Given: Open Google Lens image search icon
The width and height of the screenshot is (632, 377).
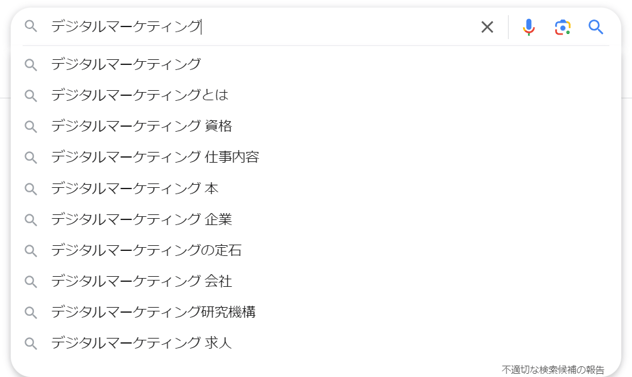Looking at the screenshot, I should pyautogui.click(x=562, y=27).
